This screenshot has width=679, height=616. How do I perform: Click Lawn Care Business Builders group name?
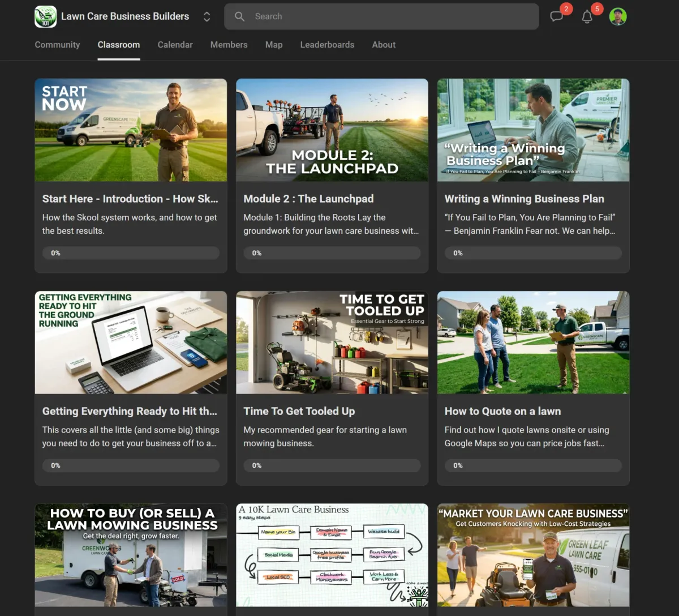click(x=125, y=16)
